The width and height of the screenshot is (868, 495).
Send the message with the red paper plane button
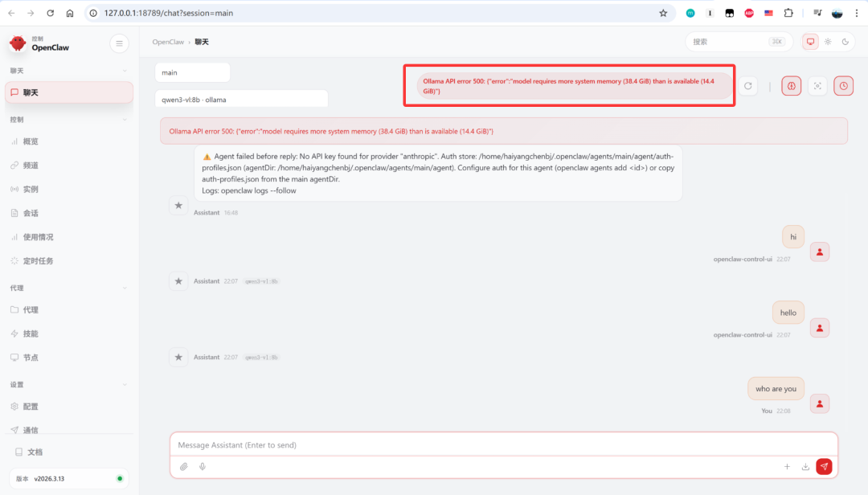pyautogui.click(x=824, y=466)
